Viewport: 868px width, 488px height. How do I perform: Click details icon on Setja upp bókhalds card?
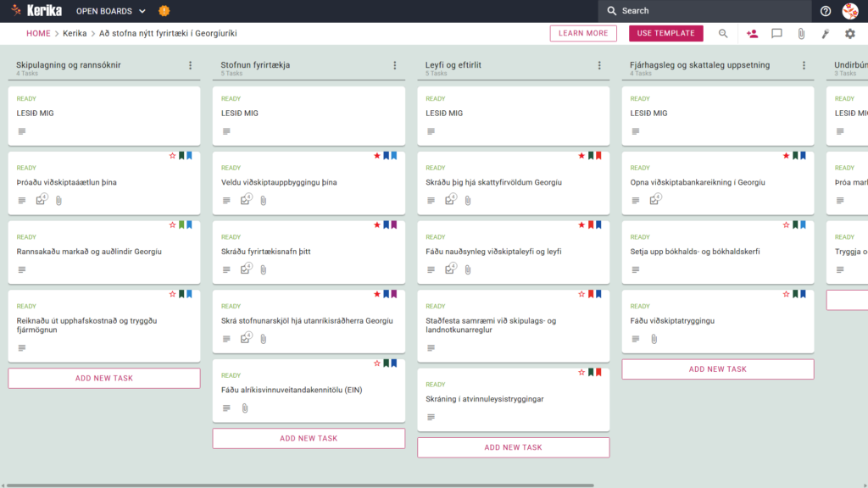point(636,269)
